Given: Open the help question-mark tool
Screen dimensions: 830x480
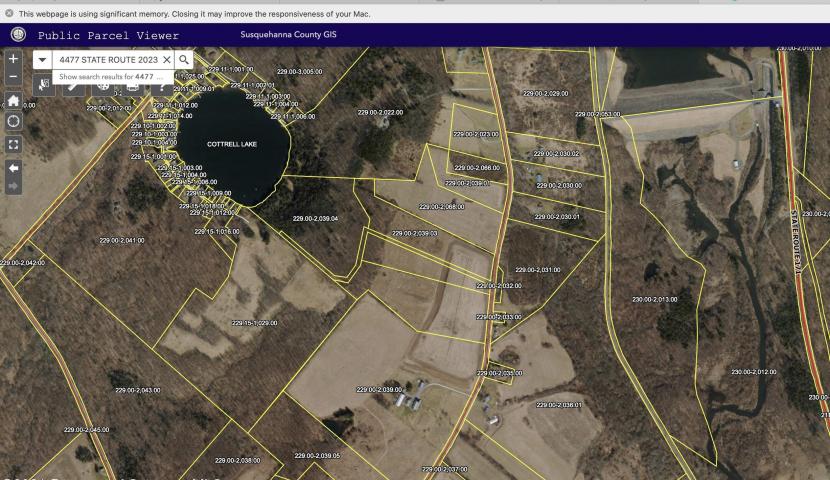Looking at the screenshot, I should point(162,87).
